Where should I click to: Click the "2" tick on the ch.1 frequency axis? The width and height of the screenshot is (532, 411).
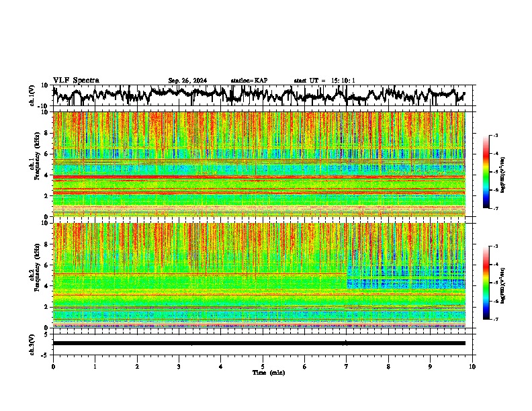(x=47, y=195)
